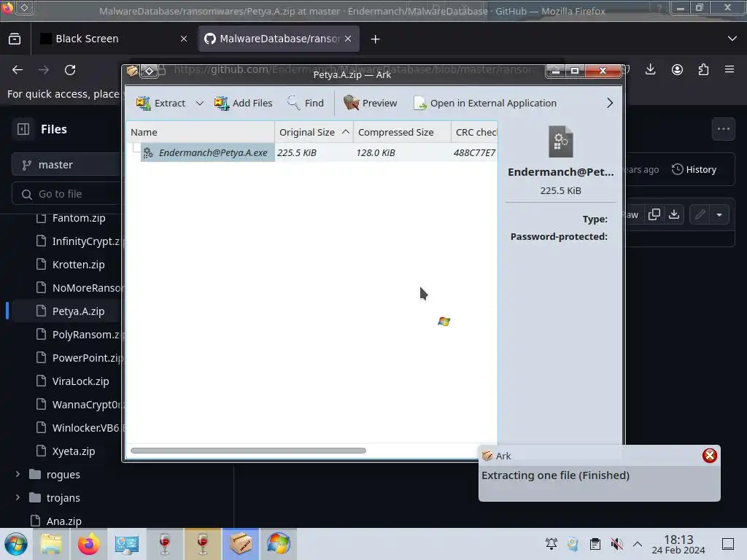
Task: Select Petya.A.zip in file tree
Action: coord(78,311)
